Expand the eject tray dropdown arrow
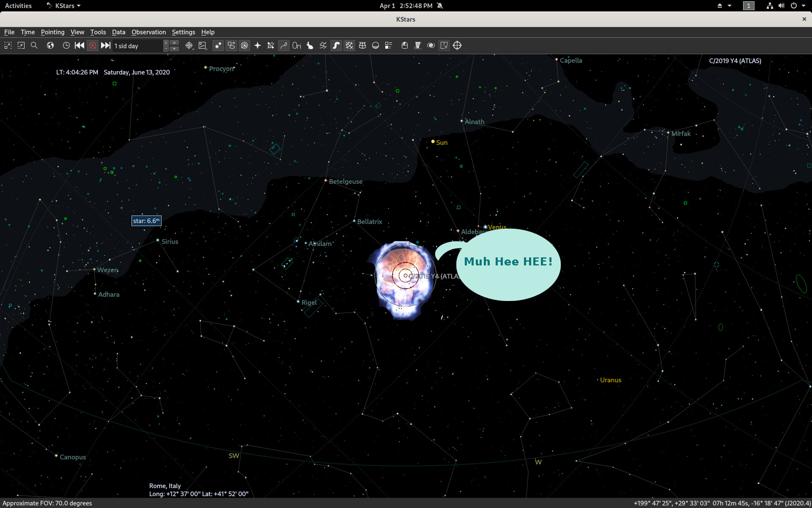812x508 pixels. (x=730, y=6)
